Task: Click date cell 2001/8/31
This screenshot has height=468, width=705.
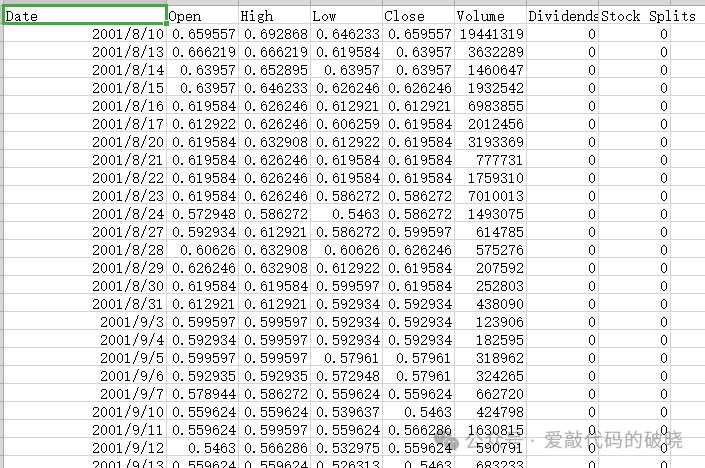Action: coord(85,303)
